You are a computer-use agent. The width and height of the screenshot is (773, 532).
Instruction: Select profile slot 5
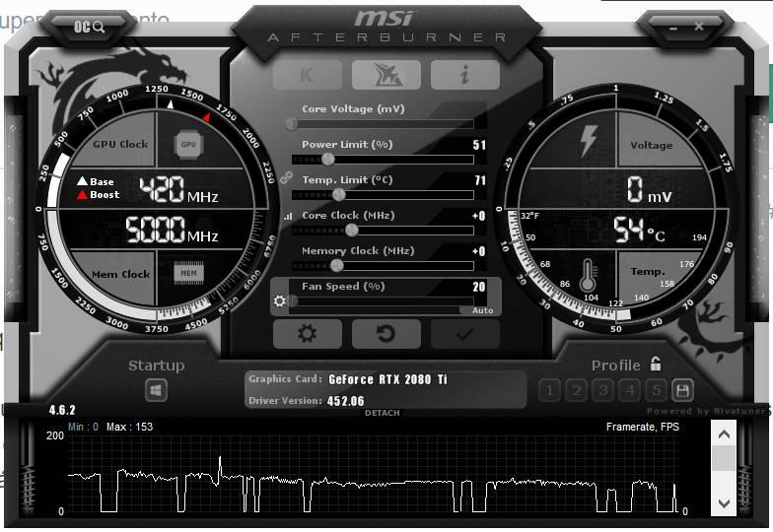pos(657,391)
